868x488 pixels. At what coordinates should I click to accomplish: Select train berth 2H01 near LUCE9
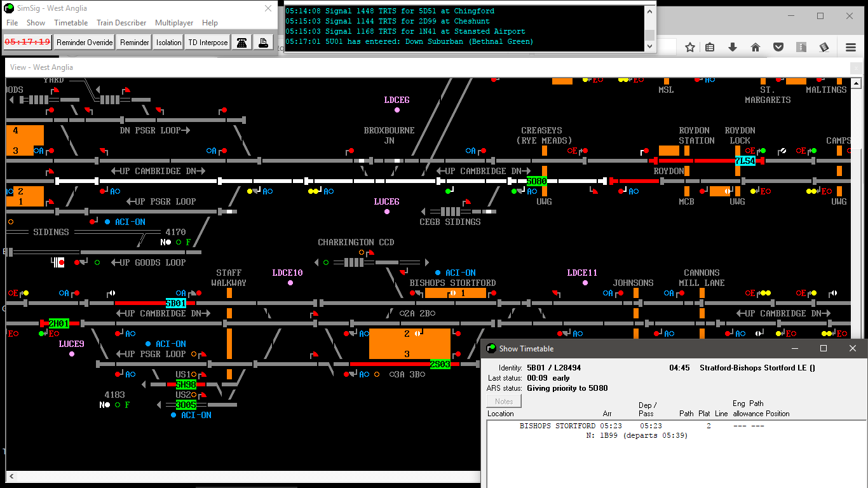[59, 323]
